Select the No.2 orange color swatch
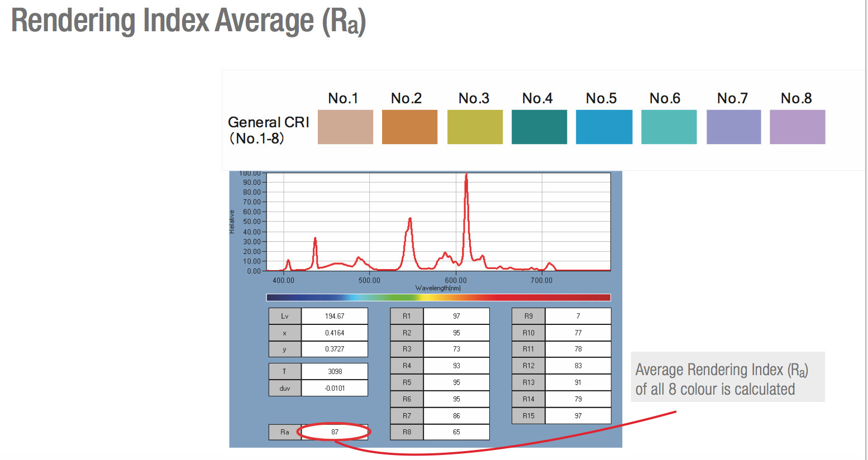Viewport: 868px width, 460px height. 409,127
